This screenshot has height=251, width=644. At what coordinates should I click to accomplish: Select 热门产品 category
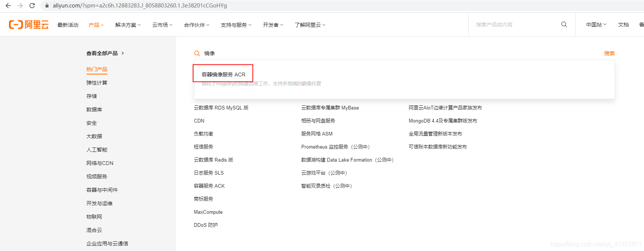pos(97,69)
